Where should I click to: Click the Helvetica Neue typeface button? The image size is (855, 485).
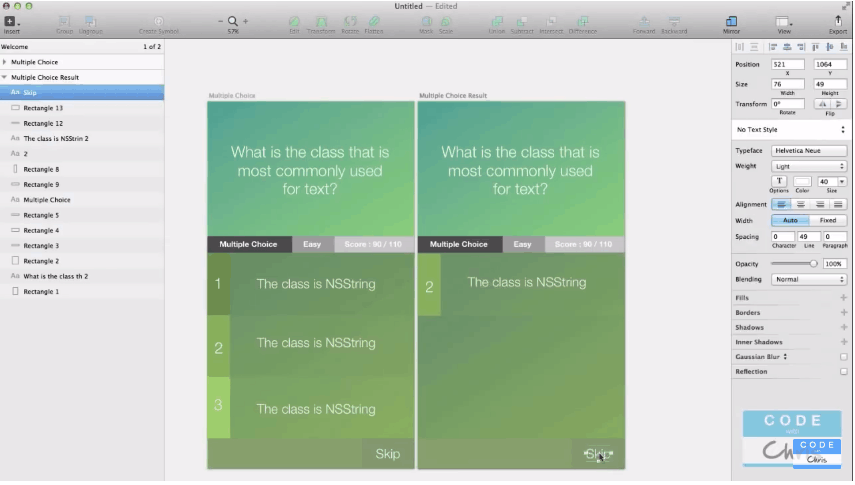click(808, 150)
